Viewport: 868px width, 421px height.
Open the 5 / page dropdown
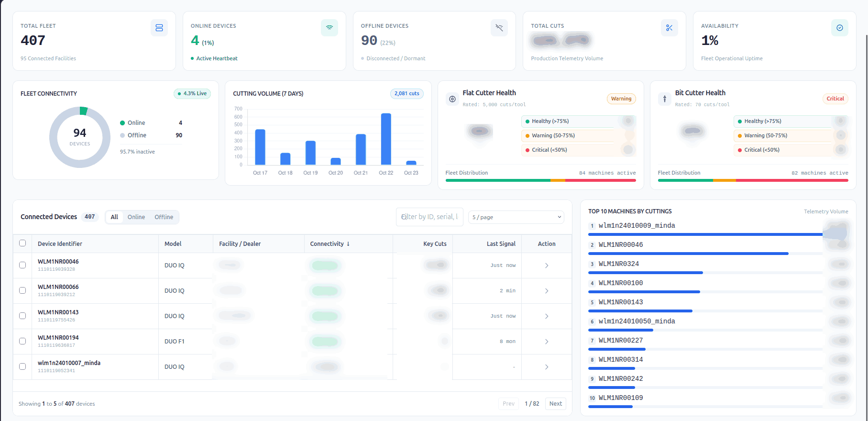[516, 217]
